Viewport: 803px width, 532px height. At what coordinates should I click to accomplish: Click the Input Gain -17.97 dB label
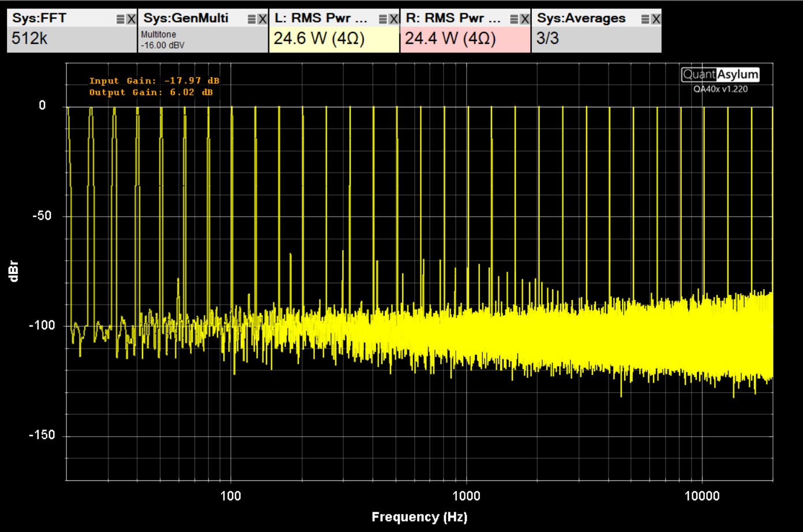point(154,81)
